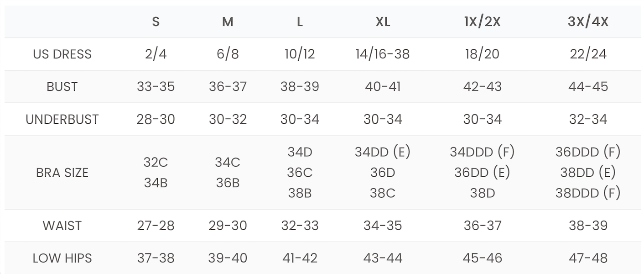Click the L size header
The height and width of the screenshot is (274, 644).
coord(300,22)
